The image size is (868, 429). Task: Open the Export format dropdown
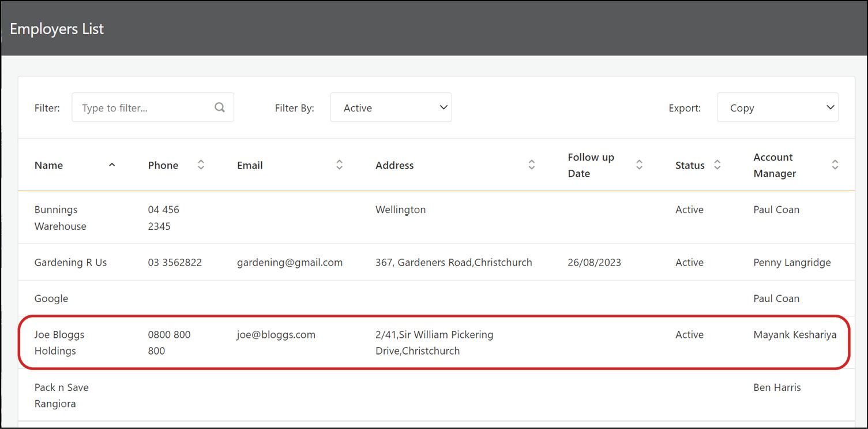coord(777,107)
